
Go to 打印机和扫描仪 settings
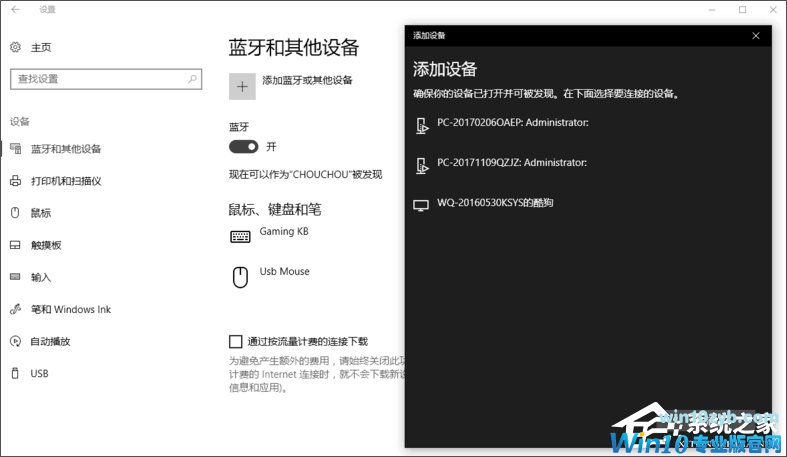coord(66,181)
